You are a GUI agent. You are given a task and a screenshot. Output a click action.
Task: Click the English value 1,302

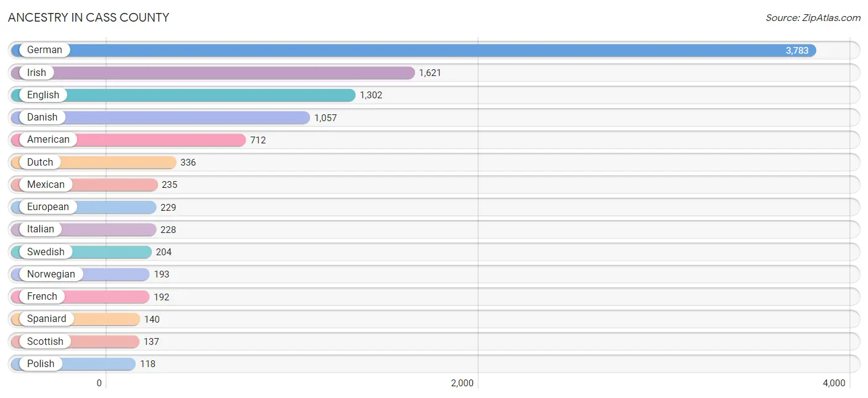point(371,95)
